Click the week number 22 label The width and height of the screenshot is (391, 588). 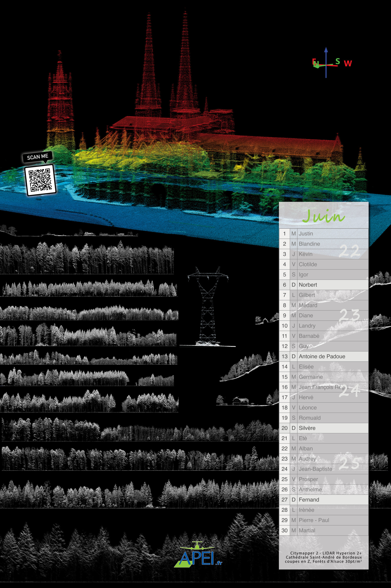point(349,251)
